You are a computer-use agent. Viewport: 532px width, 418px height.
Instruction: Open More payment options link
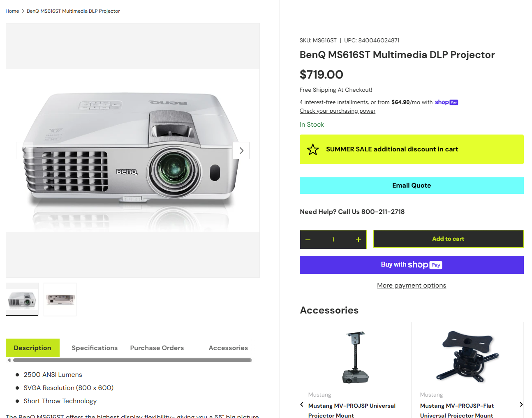(412, 286)
